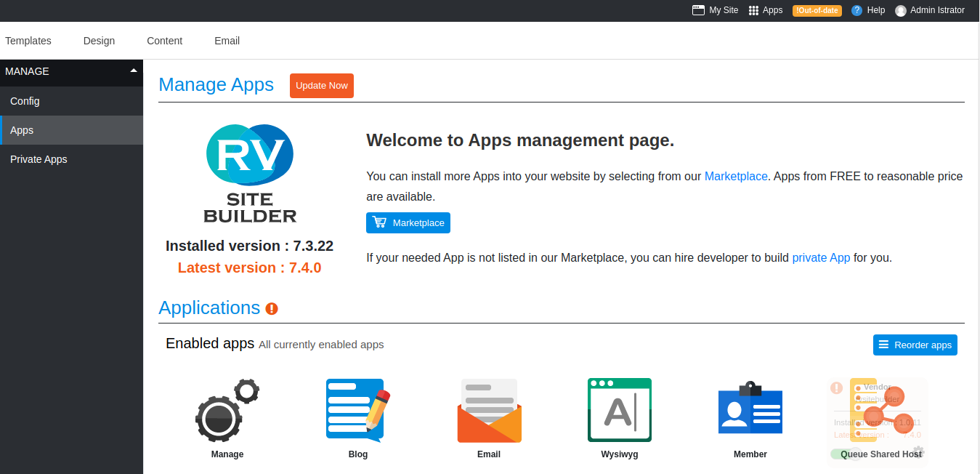Click the Admin Istrator avatar icon

(901, 10)
